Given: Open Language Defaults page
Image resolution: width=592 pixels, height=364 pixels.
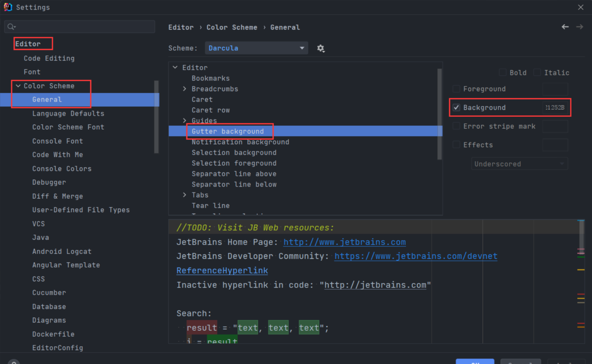Looking at the screenshot, I should [68, 113].
